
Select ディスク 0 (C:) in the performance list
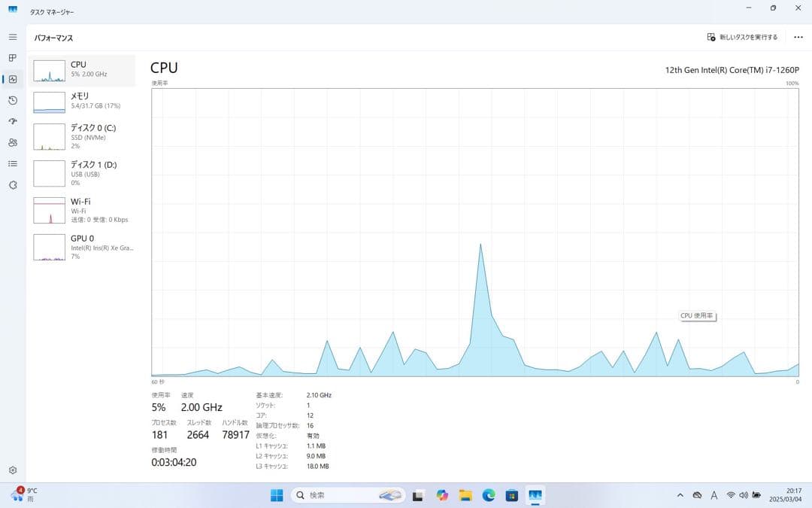coord(83,137)
